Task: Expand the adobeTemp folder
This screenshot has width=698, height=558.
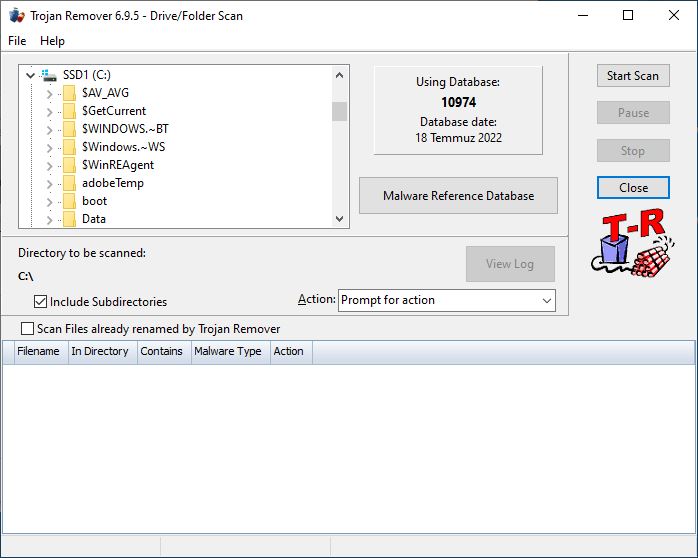Action: 49,184
